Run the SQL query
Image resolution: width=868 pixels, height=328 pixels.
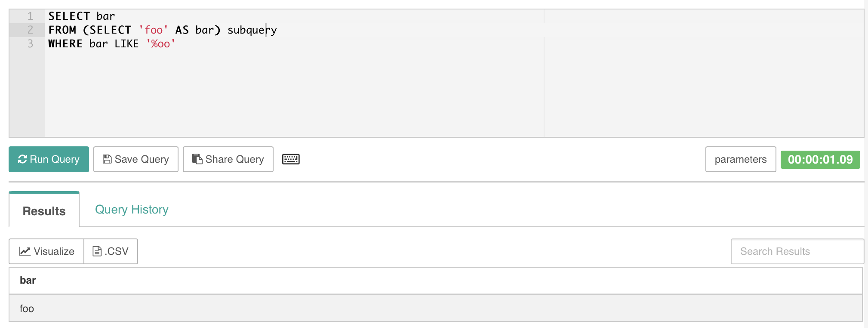pos(48,159)
